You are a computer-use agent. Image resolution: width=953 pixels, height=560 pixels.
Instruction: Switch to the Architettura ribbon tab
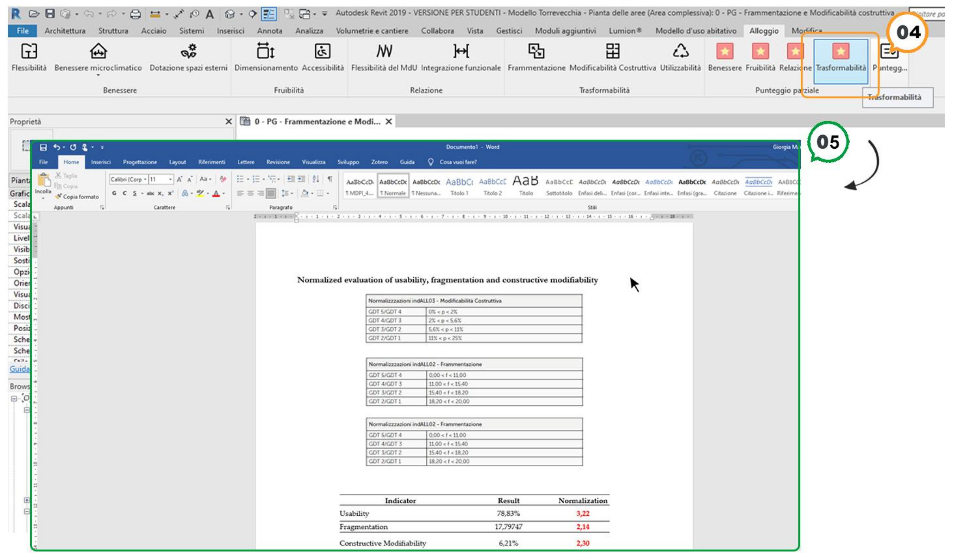click(65, 31)
